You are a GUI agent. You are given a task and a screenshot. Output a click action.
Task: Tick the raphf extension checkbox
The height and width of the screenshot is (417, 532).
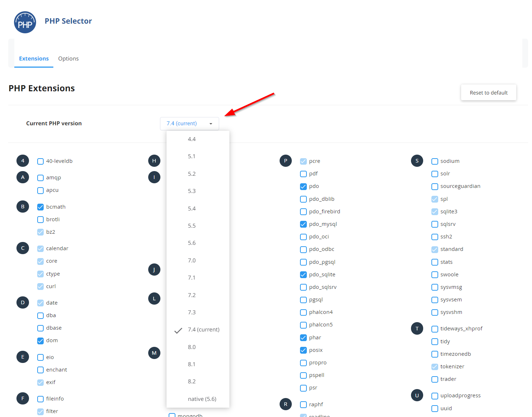(303, 405)
